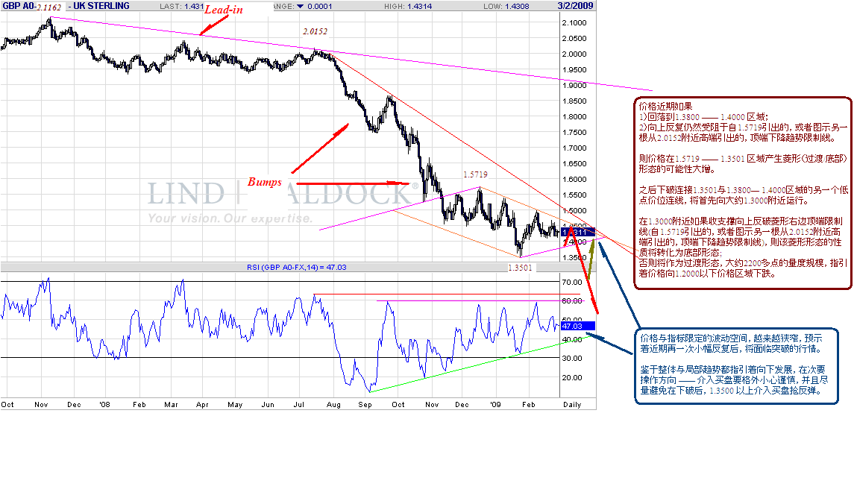
Task: Click the Jun month label on time axis
Action: pyautogui.click(x=268, y=404)
